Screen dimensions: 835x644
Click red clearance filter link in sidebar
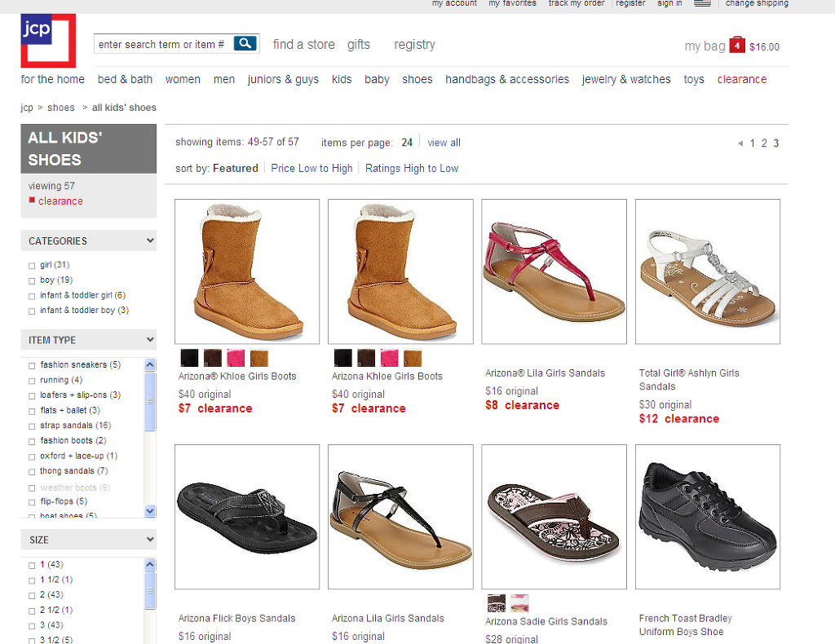60,201
